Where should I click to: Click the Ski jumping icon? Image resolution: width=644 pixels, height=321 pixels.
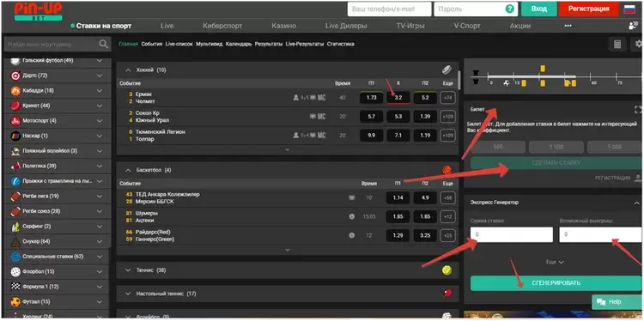click(15, 181)
